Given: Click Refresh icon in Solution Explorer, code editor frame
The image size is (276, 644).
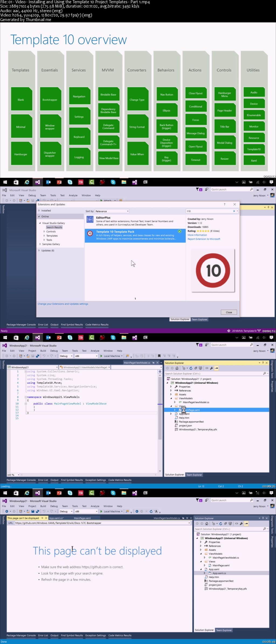Looking at the screenshot, I should click(191, 368).
